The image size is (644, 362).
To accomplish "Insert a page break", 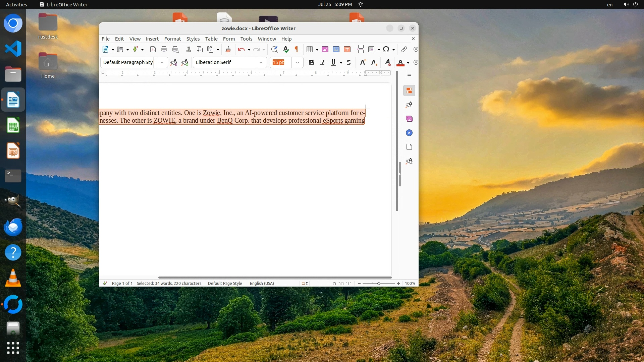I will (x=361, y=50).
